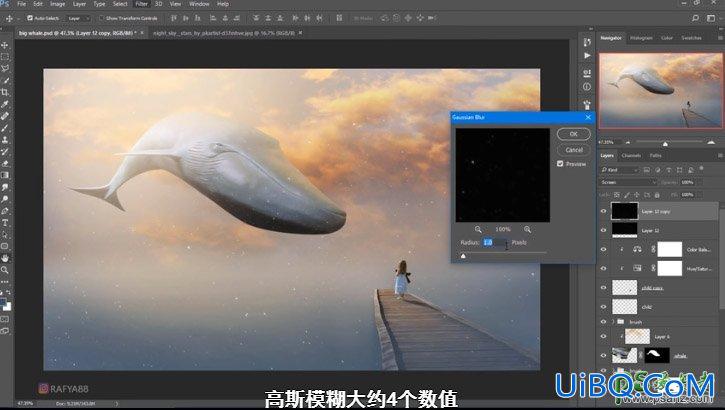Viewport: 725px width, 410px height.
Task: Select the Crop tool
Action: point(5,92)
